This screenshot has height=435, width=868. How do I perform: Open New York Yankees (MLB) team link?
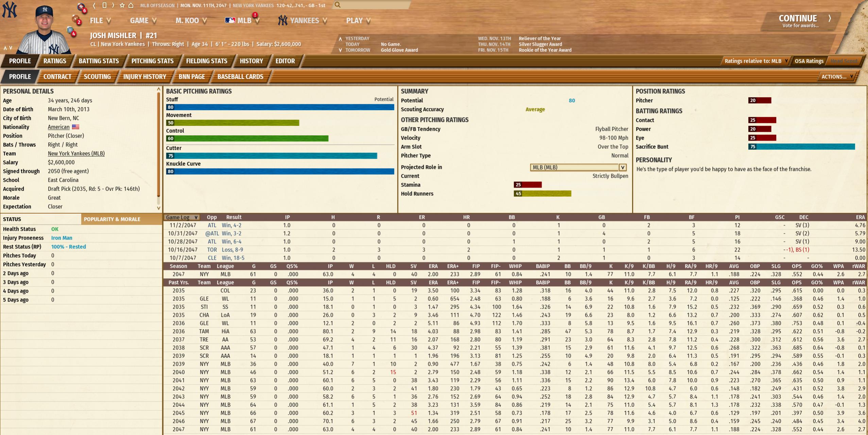pos(76,154)
